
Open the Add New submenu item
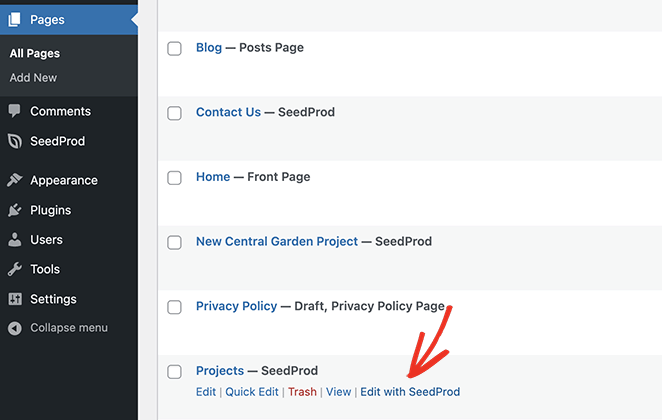coord(33,78)
